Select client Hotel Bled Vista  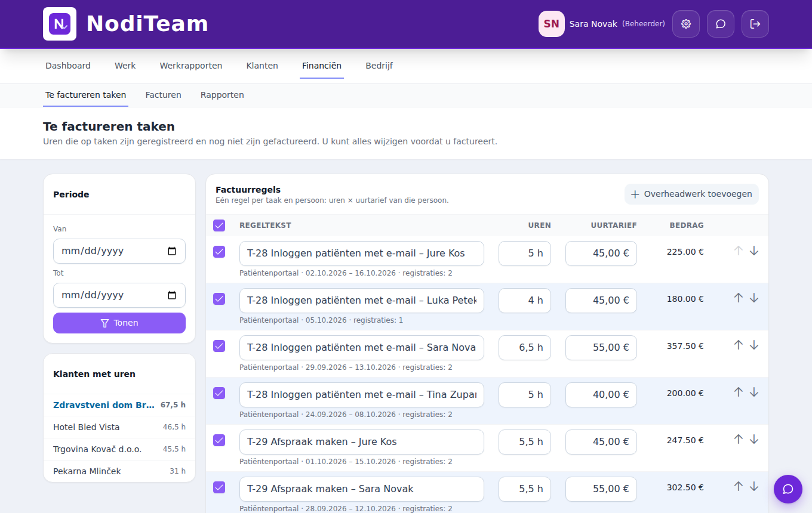pyautogui.click(x=119, y=427)
